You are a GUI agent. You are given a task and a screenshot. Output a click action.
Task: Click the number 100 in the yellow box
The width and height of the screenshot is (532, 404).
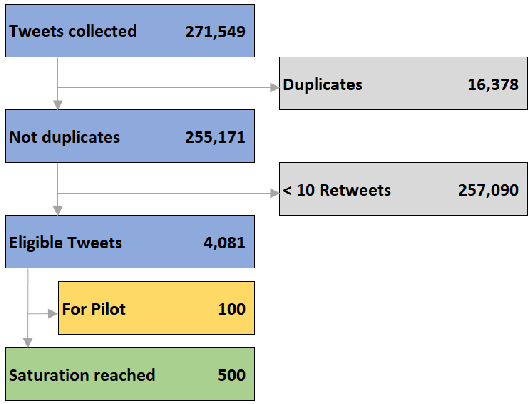coord(232,309)
